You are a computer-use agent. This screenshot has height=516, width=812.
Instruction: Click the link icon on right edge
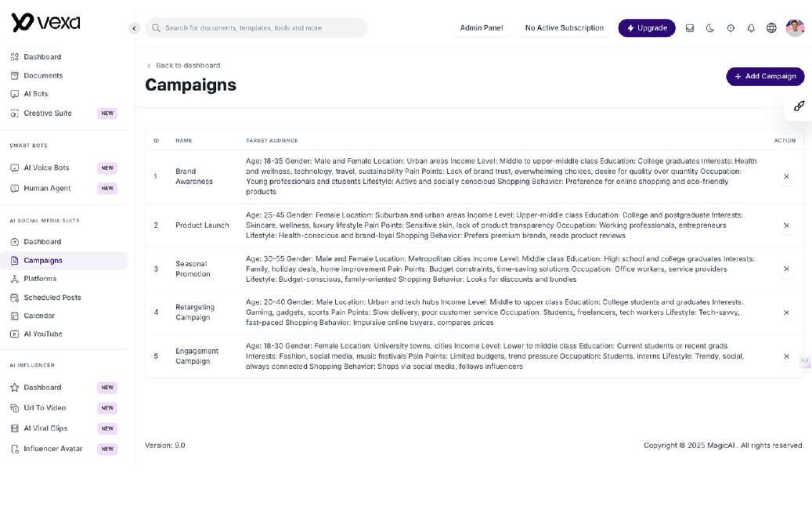(x=799, y=106)
